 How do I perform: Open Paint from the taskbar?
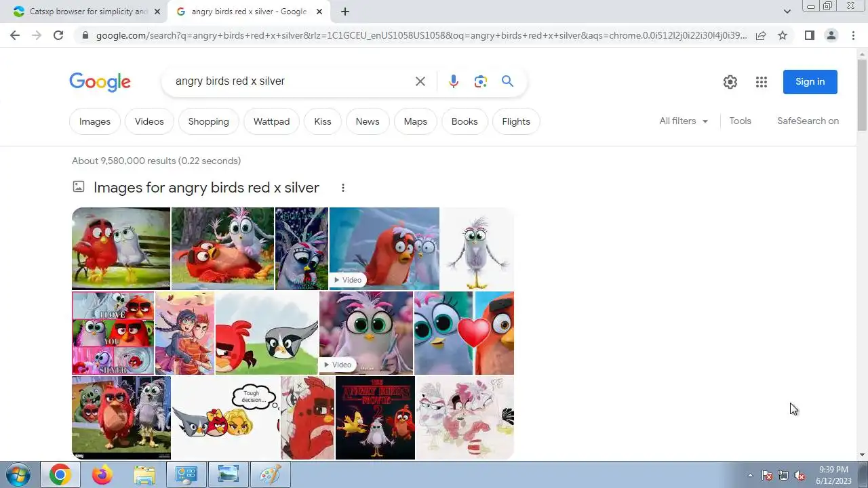click(270, 475)
